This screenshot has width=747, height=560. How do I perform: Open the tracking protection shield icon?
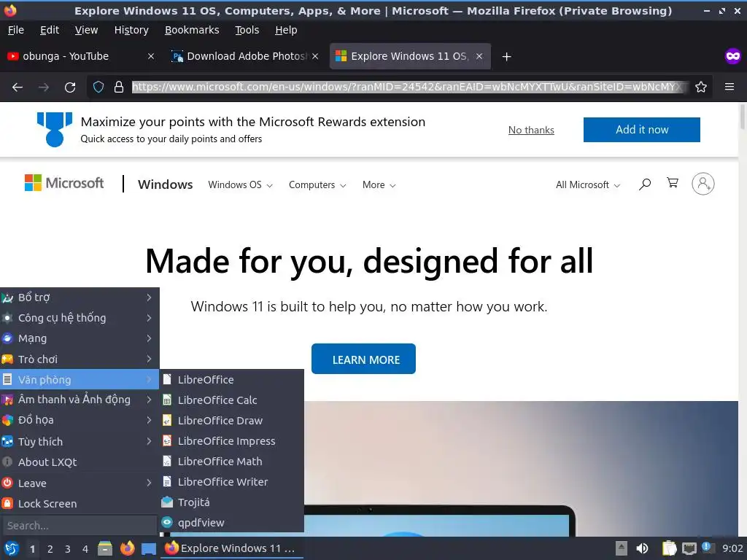pyautogui.click(x=98, y=87)
